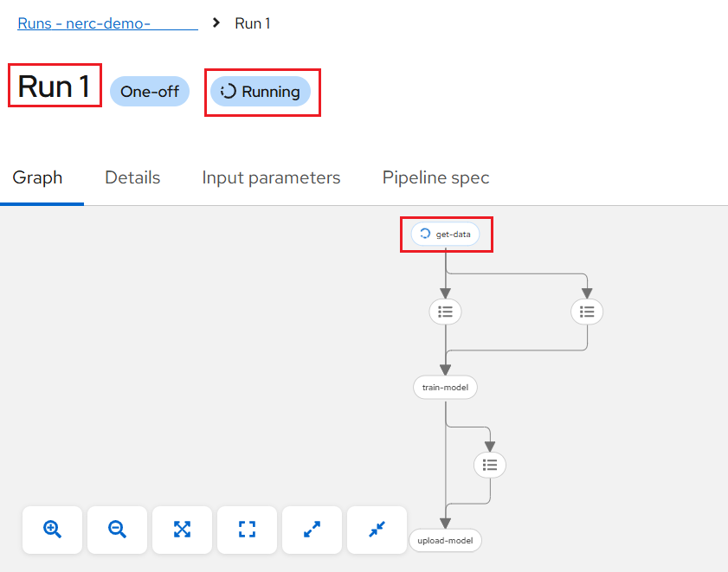Click the Running status badge
The image size is (728, 572).
coord(261,92)
